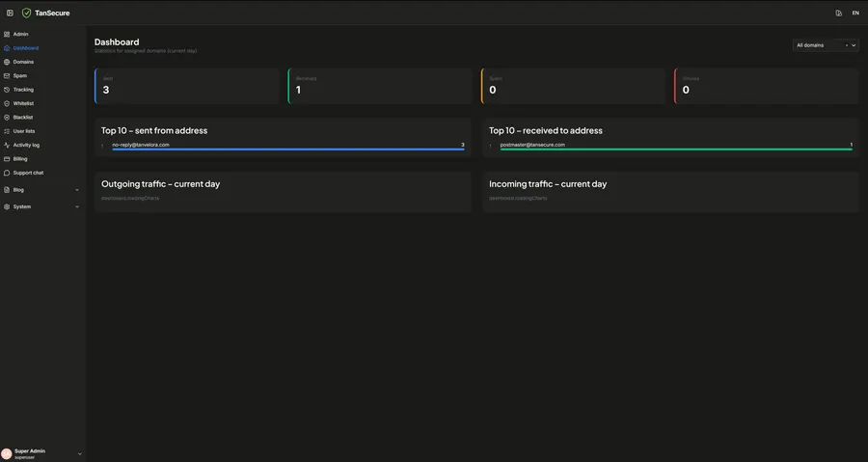Click the no-reply@tanvelora.com address

coord(141,145)
